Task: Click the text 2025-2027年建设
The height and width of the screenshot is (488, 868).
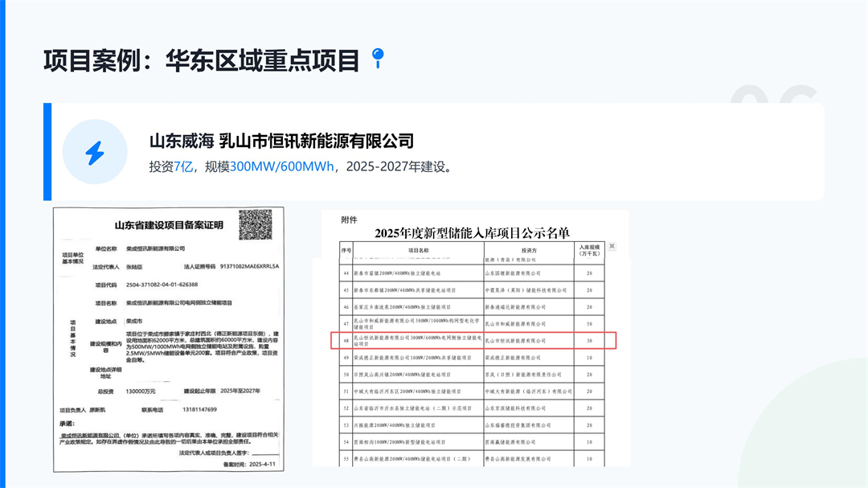Action: pos(395,166)
